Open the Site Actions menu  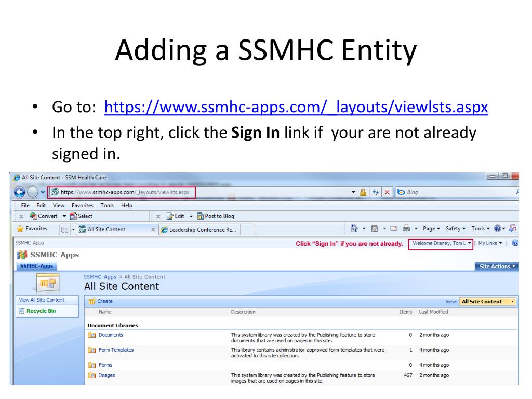pos(497,267)
